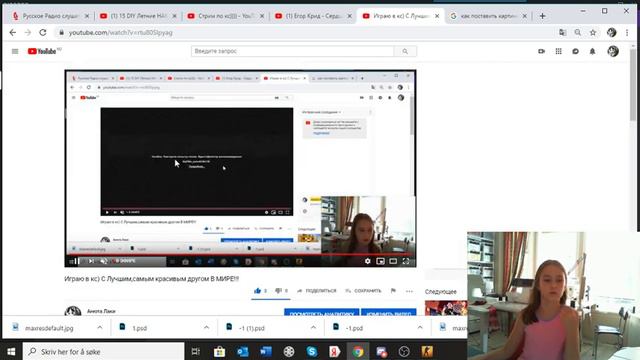640x360 pixels.
Task: Open more actions ellipsis under the video
Action: pyautogui.click(x=409, y=291)
